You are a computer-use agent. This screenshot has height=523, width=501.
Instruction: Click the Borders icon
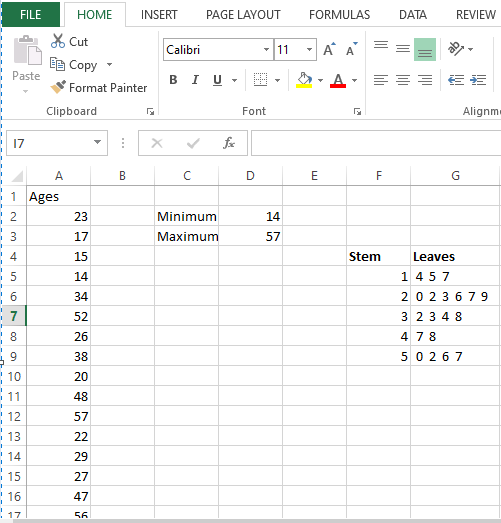coord(260,80)
